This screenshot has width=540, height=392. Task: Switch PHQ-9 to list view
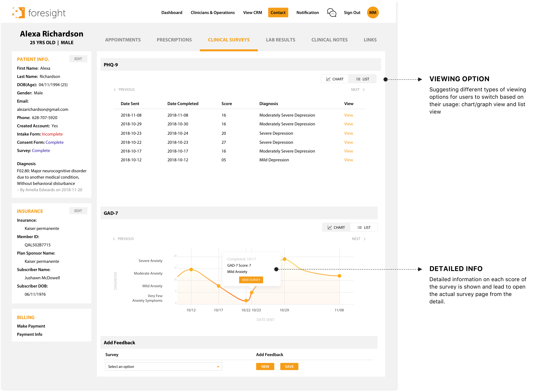[363, 79]
